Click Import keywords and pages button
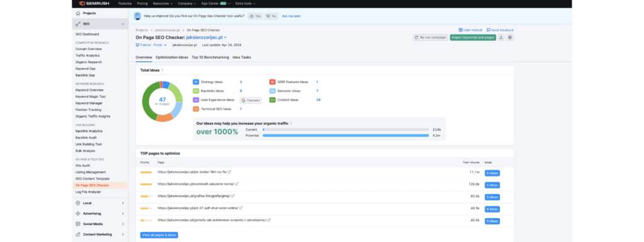Viewport: 644px width, 242px height. coord(473,37)
